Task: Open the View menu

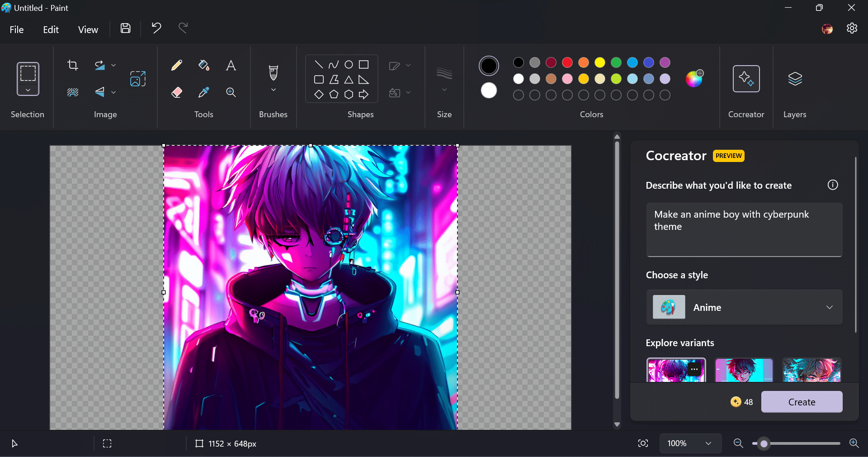Action: click(88, 29)
